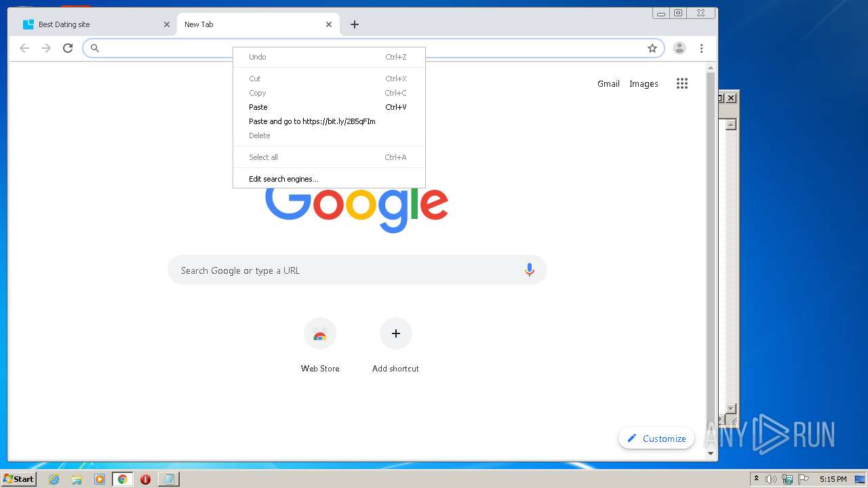Screen dimensions: 868x488
Task: Open a new tab with the plus button
Action: tap(355, 24)
